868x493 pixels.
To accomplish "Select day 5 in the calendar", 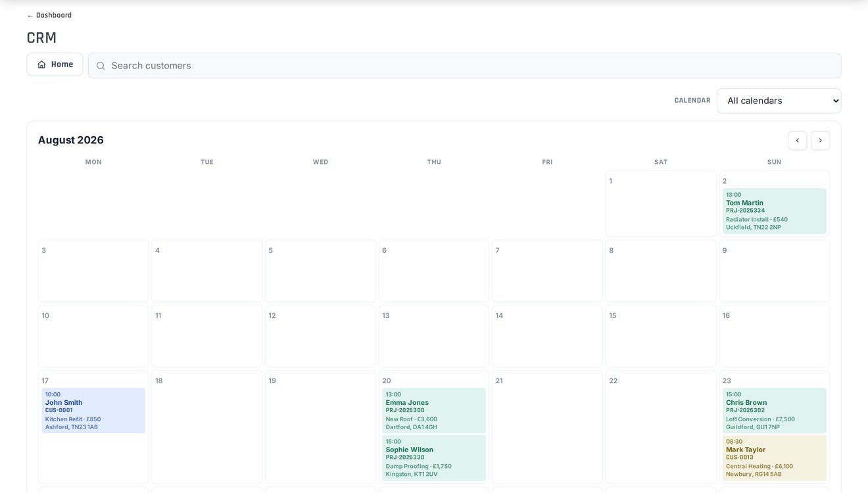I will point(320,271).
